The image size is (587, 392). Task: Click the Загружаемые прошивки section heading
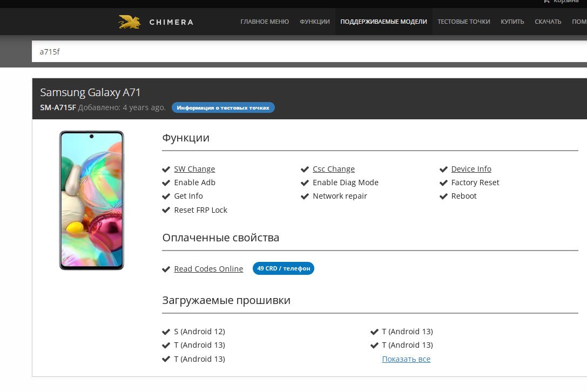[x=226, y=300]
